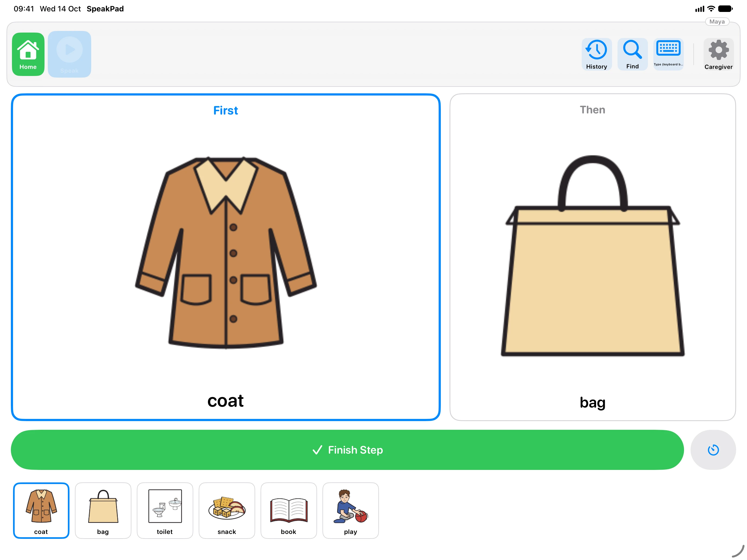Select the Then bag card
The image size is (747, 560).
coord(592,257)
